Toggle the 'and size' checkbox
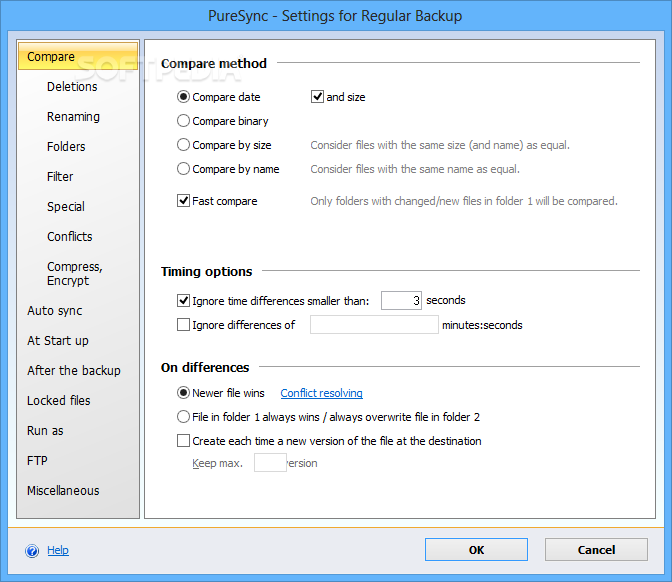The image size is (672, 582). click(317, 97)
